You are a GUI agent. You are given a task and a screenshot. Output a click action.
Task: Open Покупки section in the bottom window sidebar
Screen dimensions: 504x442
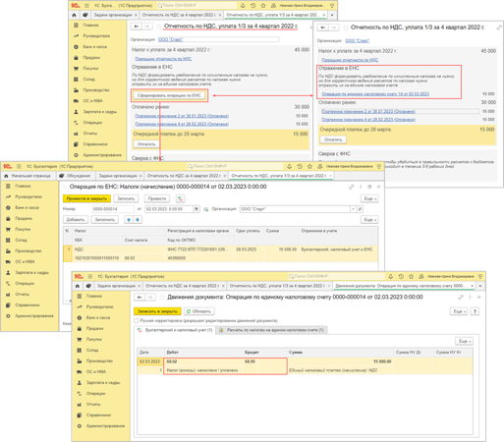coord(94,339)
